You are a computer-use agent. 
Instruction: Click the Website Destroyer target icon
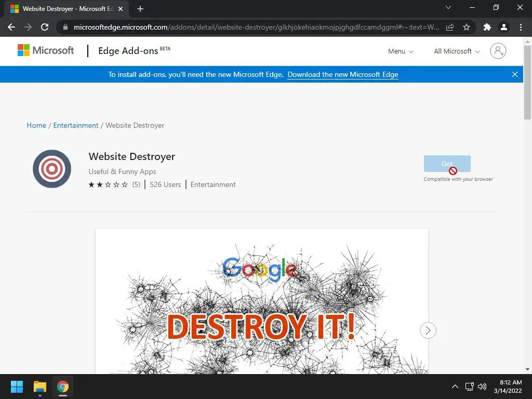(52, 169)
